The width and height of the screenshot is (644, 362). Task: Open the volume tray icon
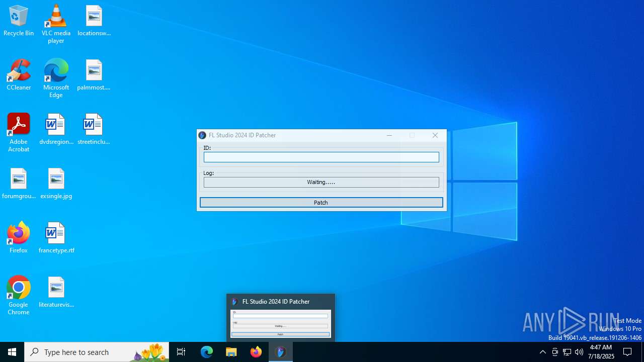pyautogui.click(x=579, y=352)
